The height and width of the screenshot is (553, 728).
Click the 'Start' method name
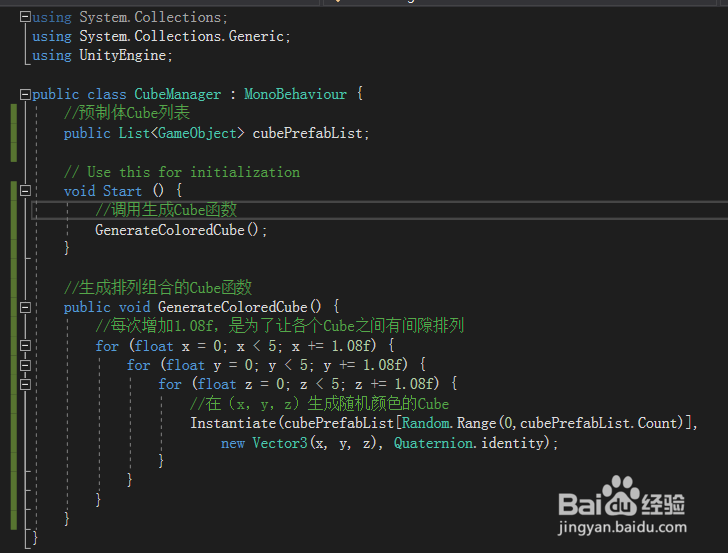122,191
